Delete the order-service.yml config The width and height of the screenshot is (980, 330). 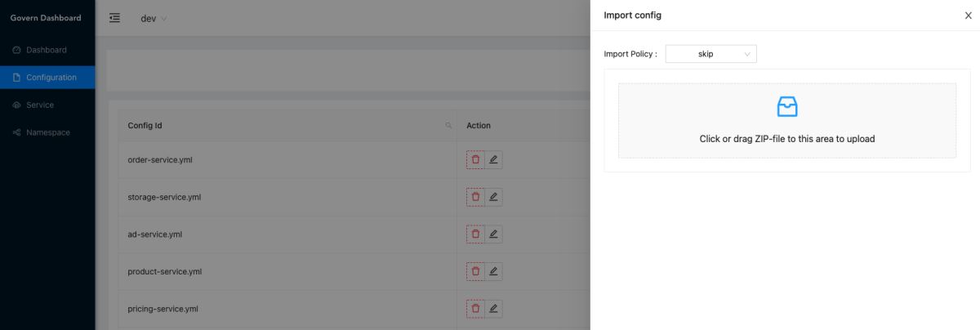coord(475,159)
